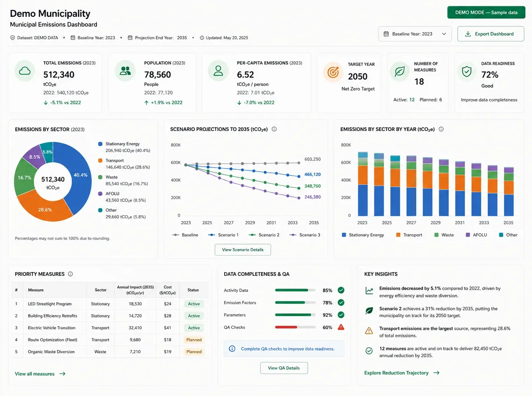
Task: Toggle Scenario 1 series in chart legend
Action: click(223, 235)
